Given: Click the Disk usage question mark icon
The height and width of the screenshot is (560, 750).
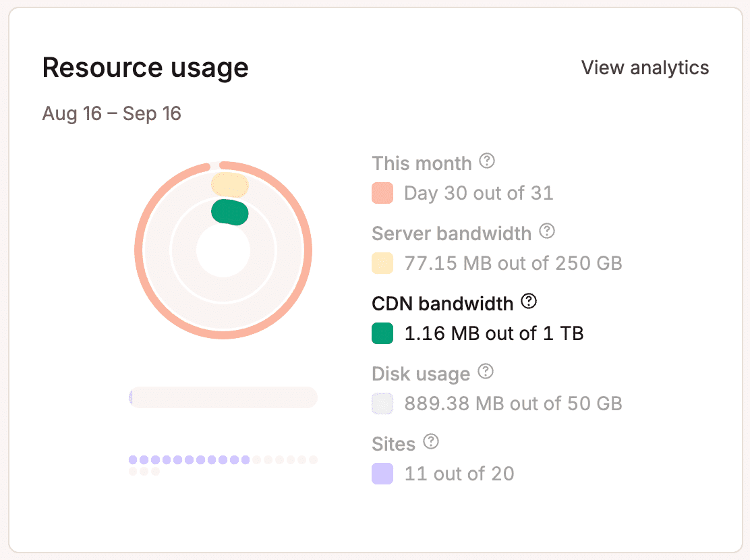Looking at the screenshot, I should (x=486, y=372).
